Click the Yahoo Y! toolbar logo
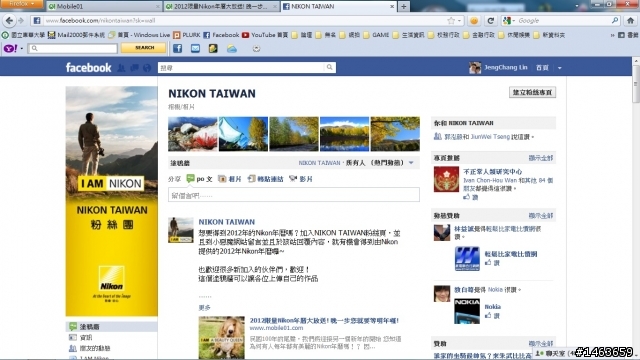This screenshot has height=360, width=640. pos(10,49)
